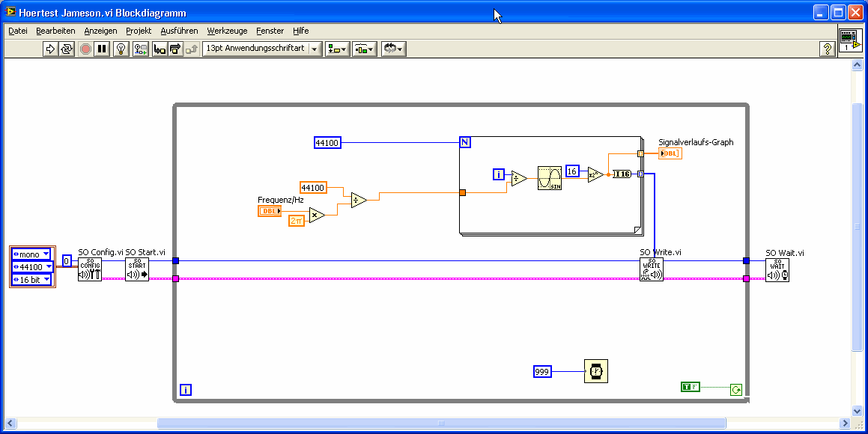The width and height of the screenshot is (868, 434).
Task: Start Run Continuously from the toolbar
Action: click(x=67, y=49)
